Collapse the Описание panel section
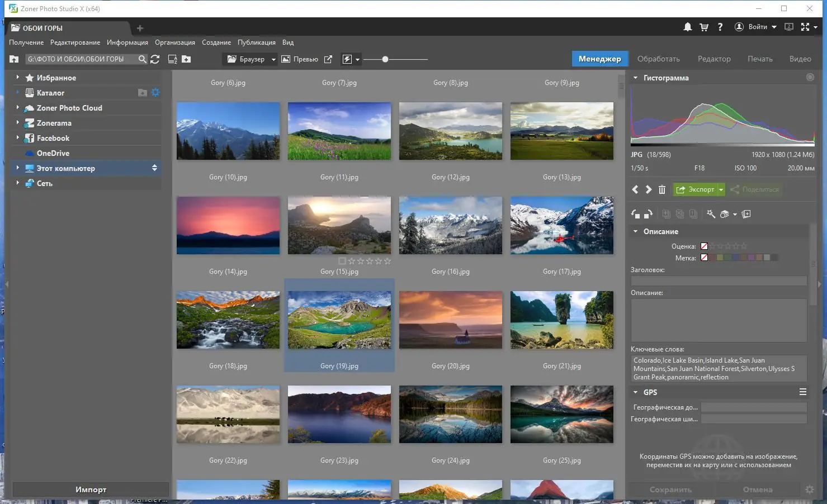 pyautogui.click(x=635, y=231)
